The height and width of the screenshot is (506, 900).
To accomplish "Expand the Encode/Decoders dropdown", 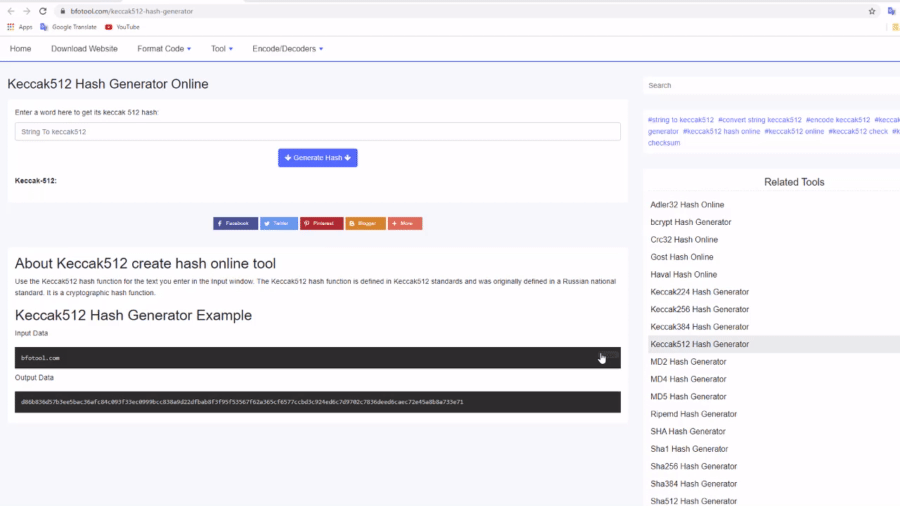I will [x=288, y=48].
